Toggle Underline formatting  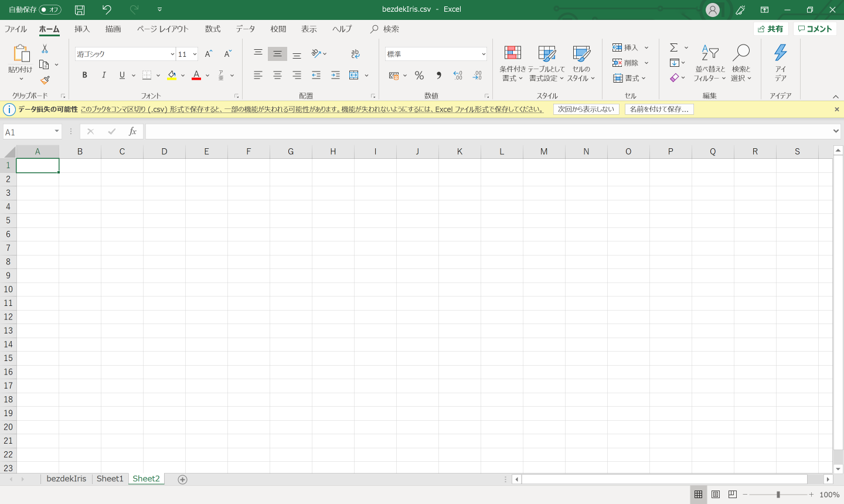pos(122,75)
